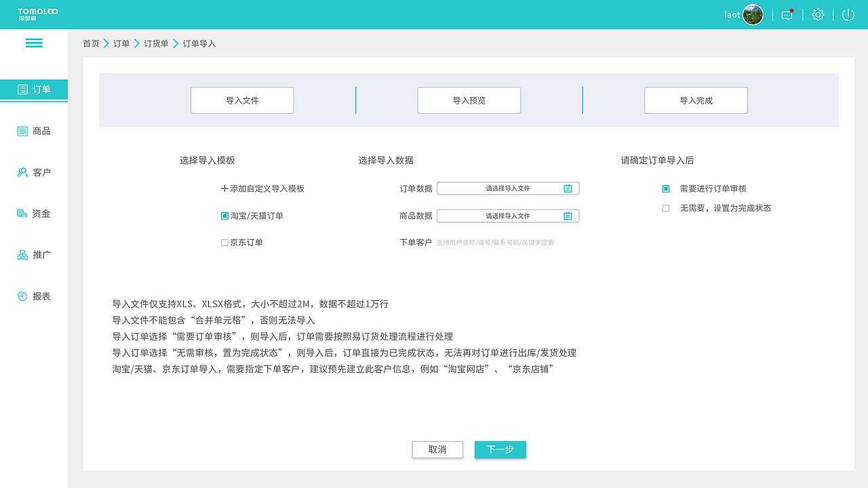Uncheck the 淘宝/天猫订单 checkbox
868x488 pixels.
point(224,216)
